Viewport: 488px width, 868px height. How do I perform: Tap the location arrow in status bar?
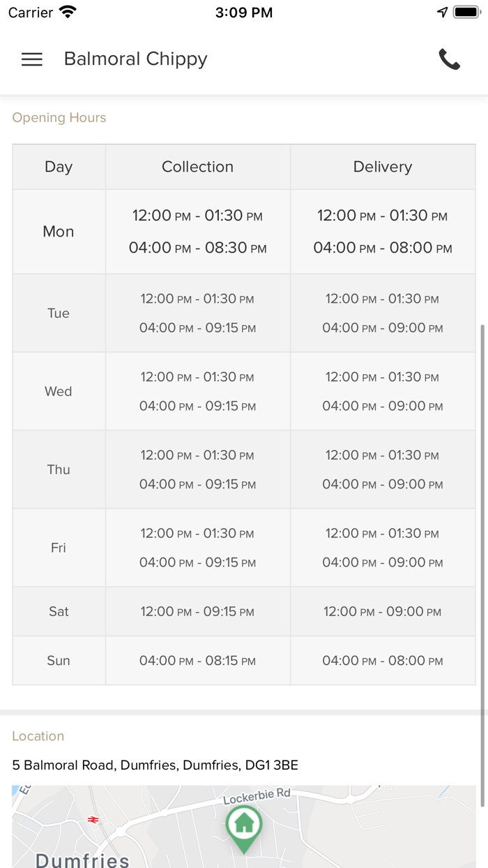pos(442,13)
